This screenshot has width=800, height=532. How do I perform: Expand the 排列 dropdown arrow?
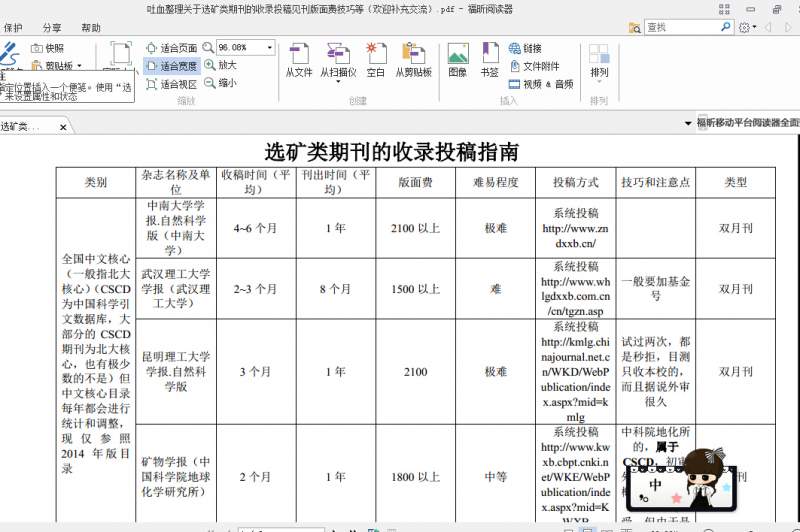(599, 82)
